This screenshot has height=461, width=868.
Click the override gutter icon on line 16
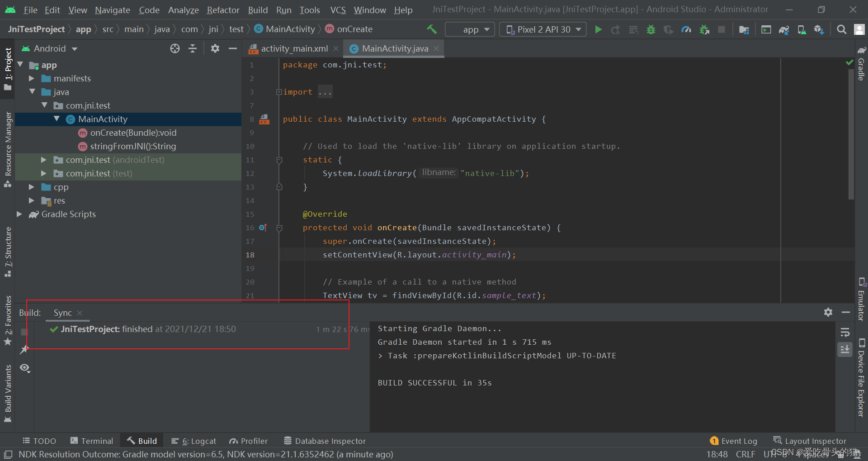tap(263, 228)
